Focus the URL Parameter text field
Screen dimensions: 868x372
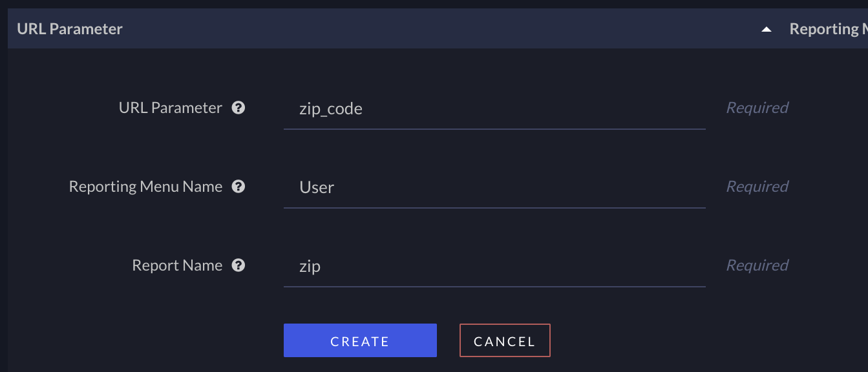click(494, 109)
